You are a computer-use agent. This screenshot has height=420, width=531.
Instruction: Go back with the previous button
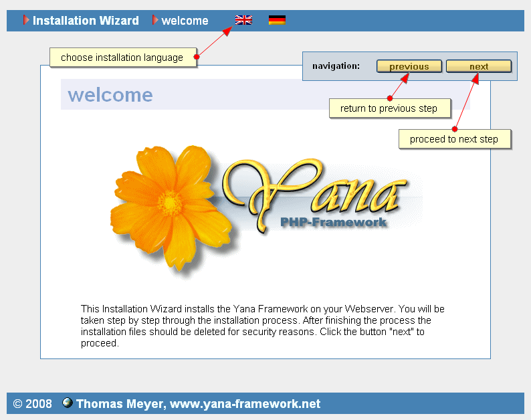click(x=409, y=66)
